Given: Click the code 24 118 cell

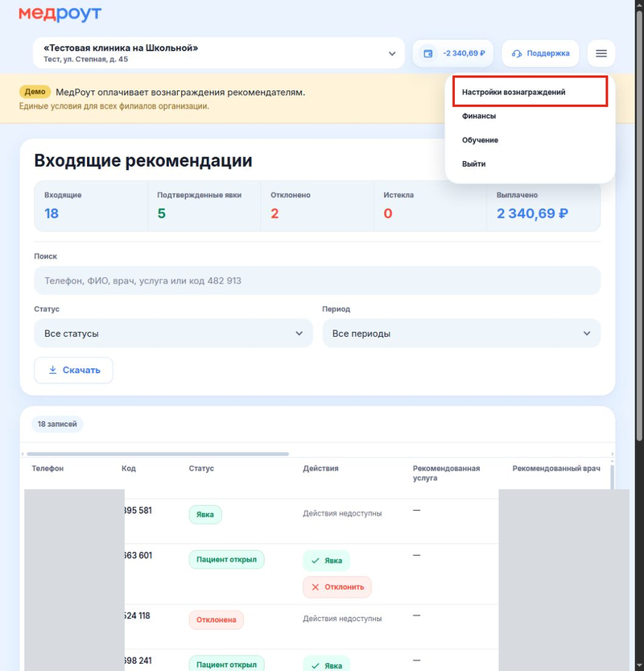Looking at the screenshot, I should pos(138,615).
